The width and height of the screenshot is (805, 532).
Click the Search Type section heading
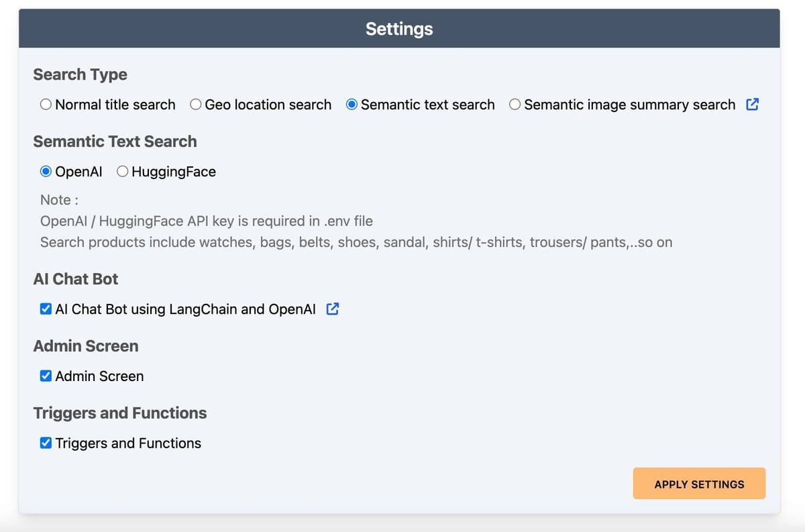[80, 75]
